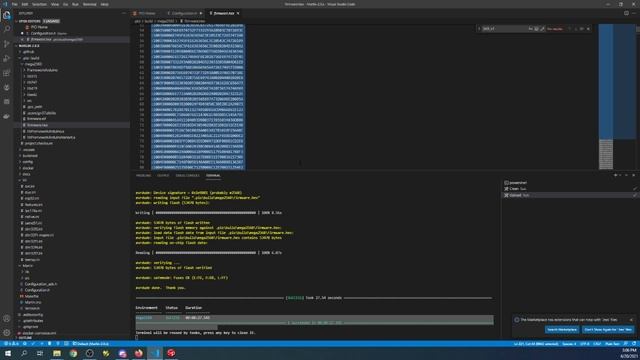Expand the replace toggle in find widget
The height and width of the screenshot is (360, 640).
[479, 29]
